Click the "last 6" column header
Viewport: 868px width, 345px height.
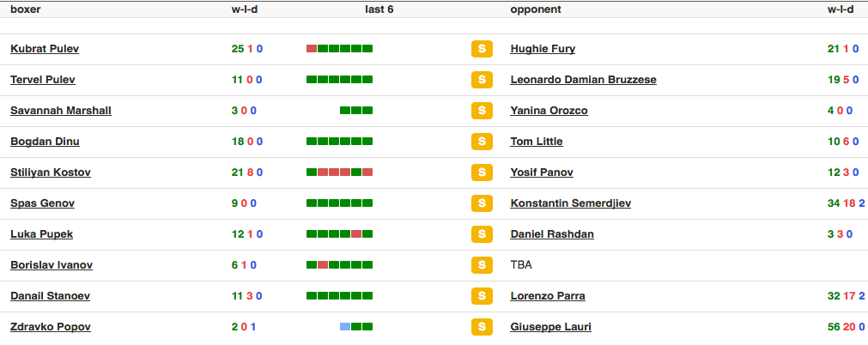(379, 9)
